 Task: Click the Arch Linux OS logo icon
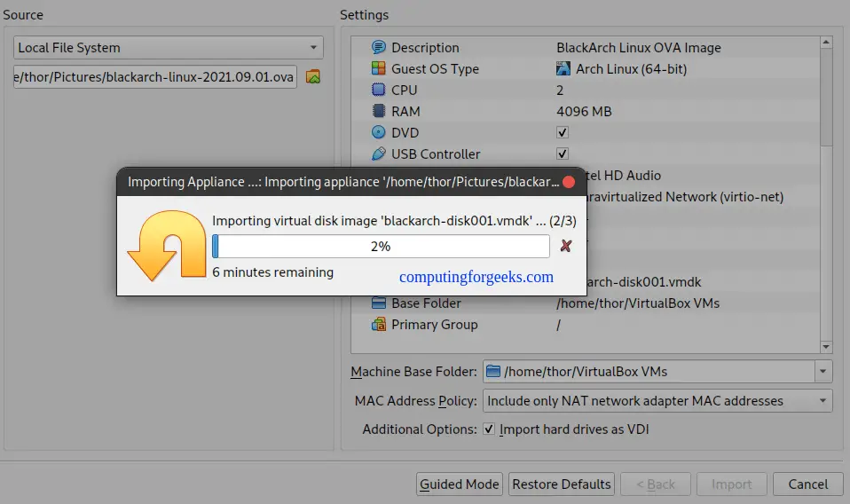[563, 69]
